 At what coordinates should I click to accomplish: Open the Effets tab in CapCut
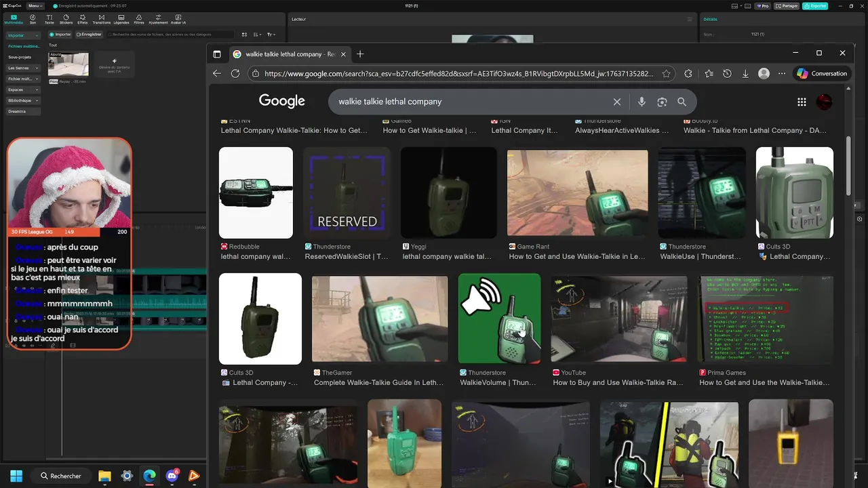pyautogui.click(x=83, y=19)
